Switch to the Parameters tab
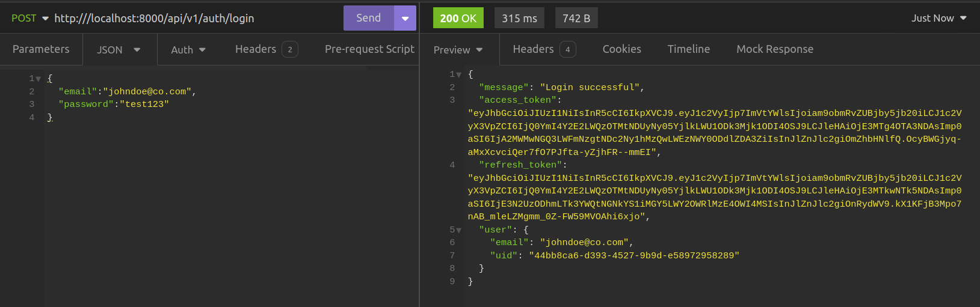 [x=41, y=49]
